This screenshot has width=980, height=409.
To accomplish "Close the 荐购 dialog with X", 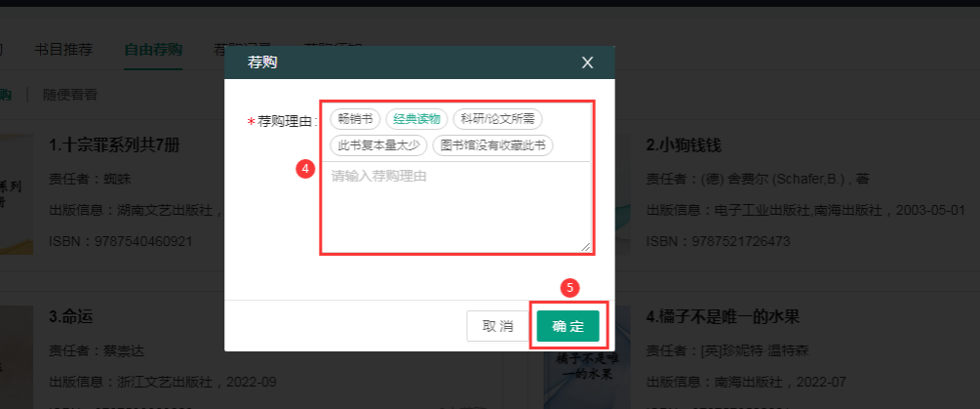I will click(587, 62).
